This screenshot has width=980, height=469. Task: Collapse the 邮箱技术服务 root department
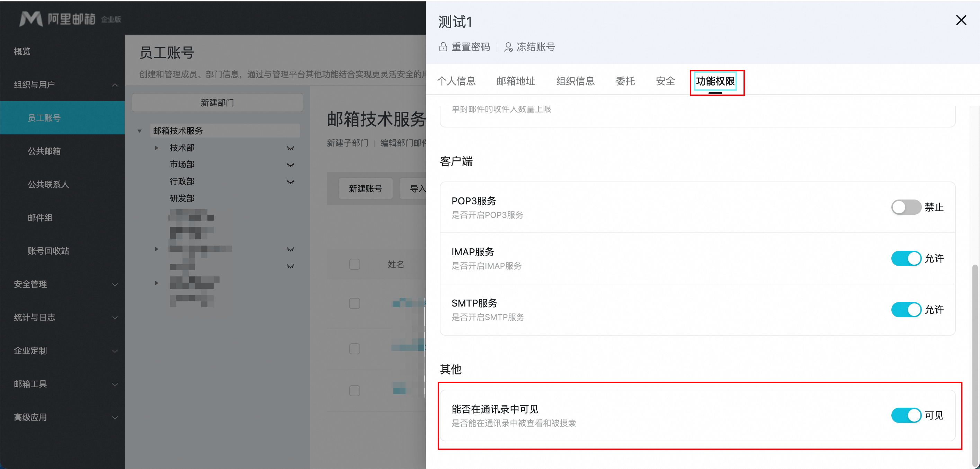click(140, 131)
